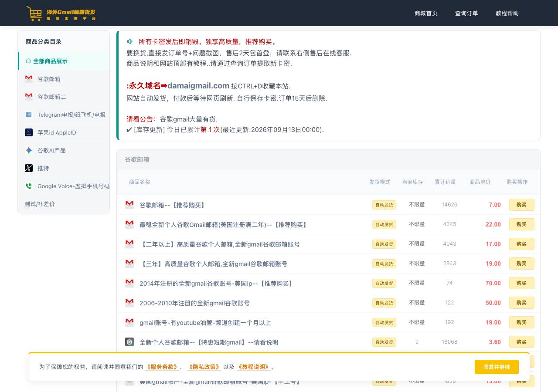Click the 商品分类目录 sidebar heading

[x=44, y=41]
